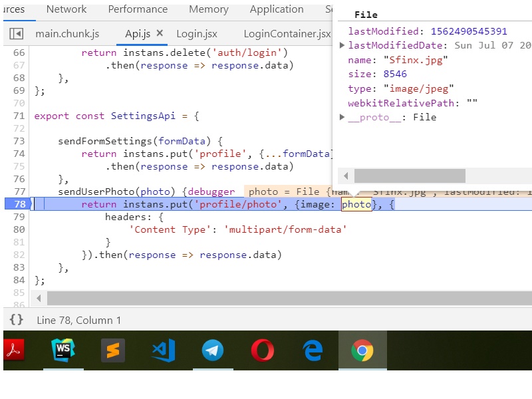
Task: Switch to Opera browser taskbar icon
Action: click(263, 350)
